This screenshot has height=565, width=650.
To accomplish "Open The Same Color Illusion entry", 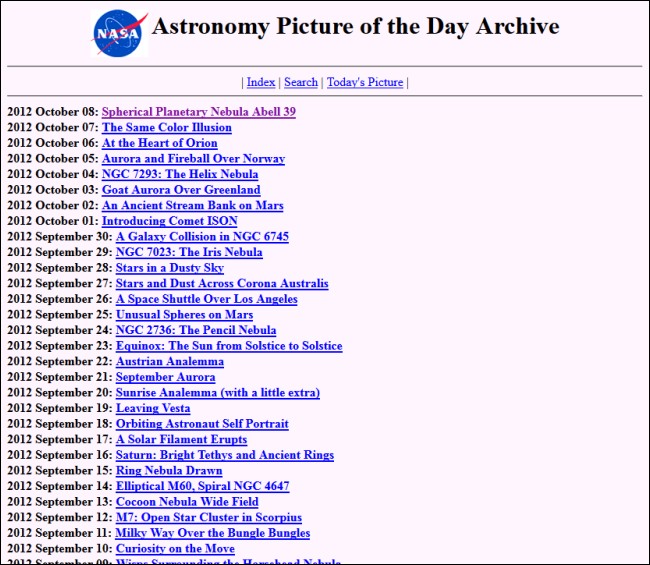I will click(167, 128).
